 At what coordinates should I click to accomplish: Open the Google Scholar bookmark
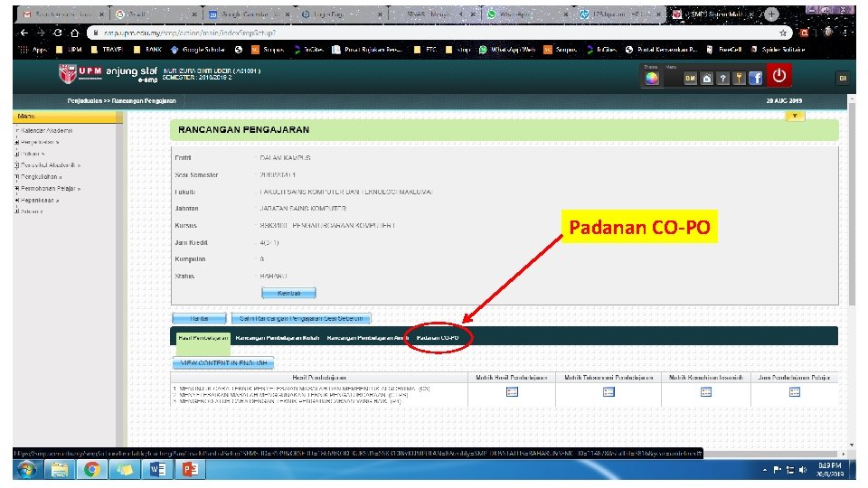197,50
